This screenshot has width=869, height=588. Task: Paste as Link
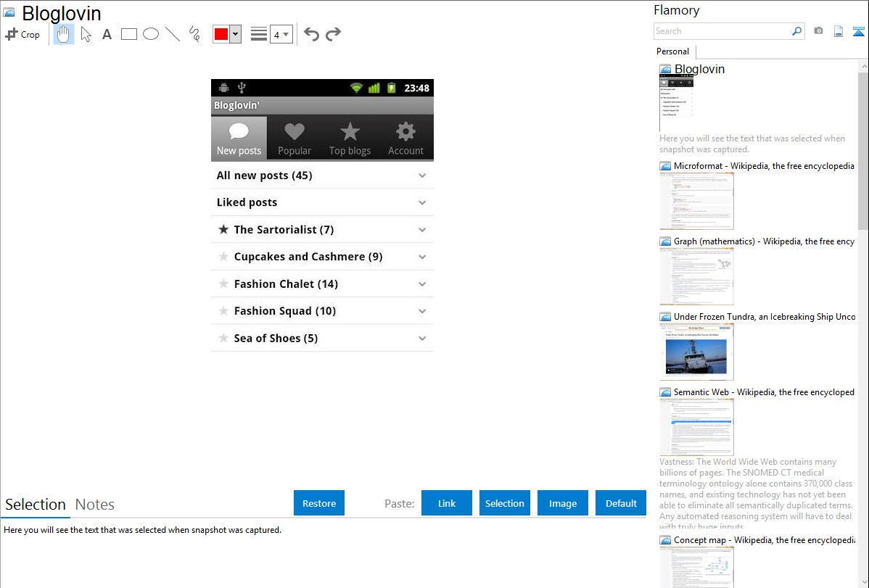click(447, 503)
